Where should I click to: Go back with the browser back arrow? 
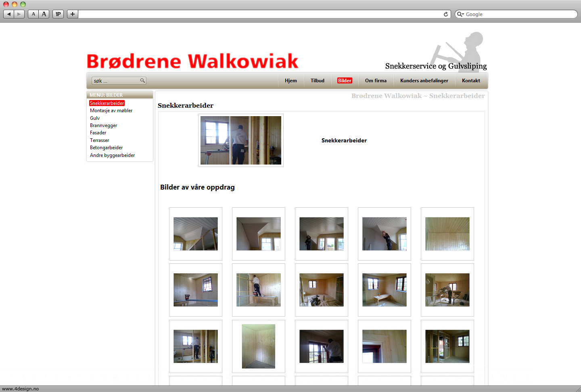click(8, 14)
